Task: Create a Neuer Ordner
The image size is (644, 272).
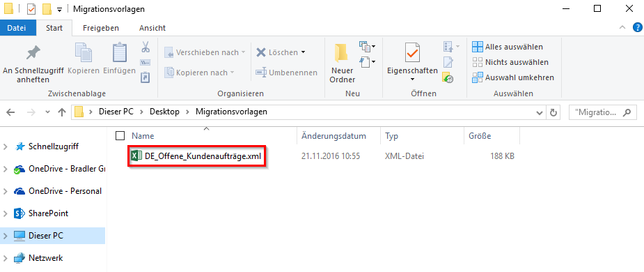Action: 343,63
